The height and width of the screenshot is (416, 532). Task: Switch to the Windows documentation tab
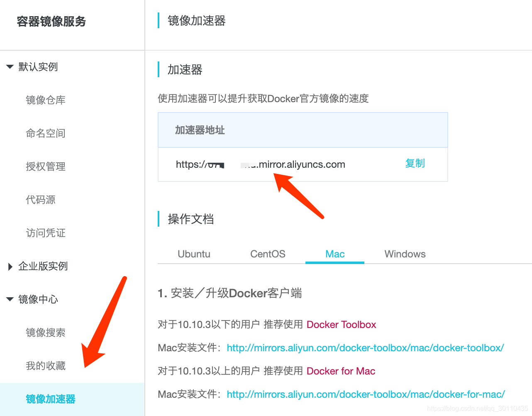tap(405, 254)
